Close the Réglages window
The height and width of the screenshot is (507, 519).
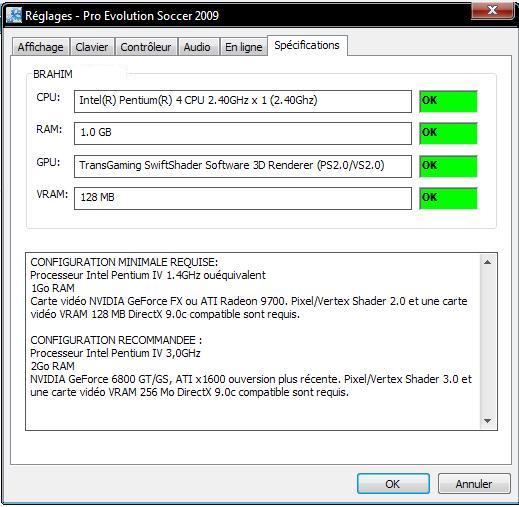pos(492,11)
